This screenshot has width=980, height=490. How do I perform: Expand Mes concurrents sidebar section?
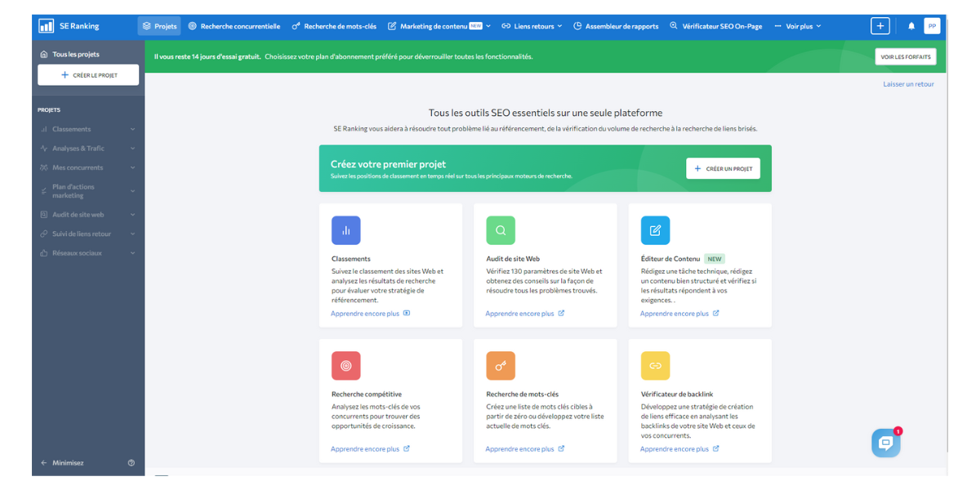[x=88, y=167]
